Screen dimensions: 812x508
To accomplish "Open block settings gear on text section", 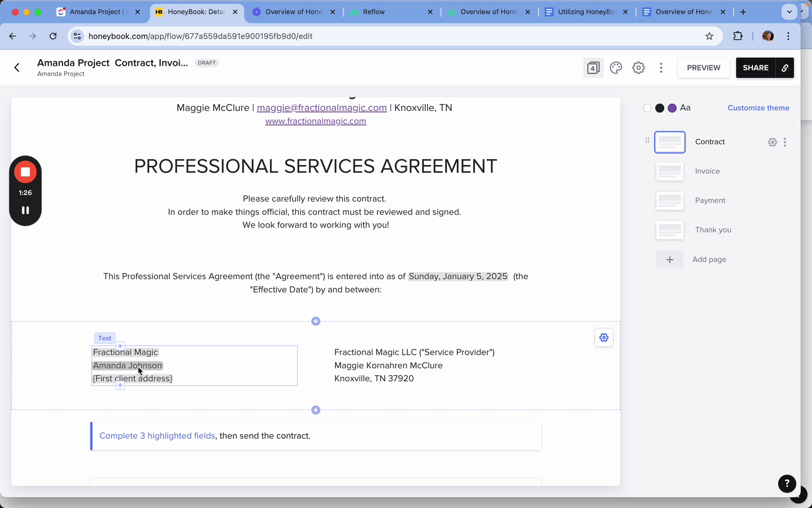I will 604,338.
